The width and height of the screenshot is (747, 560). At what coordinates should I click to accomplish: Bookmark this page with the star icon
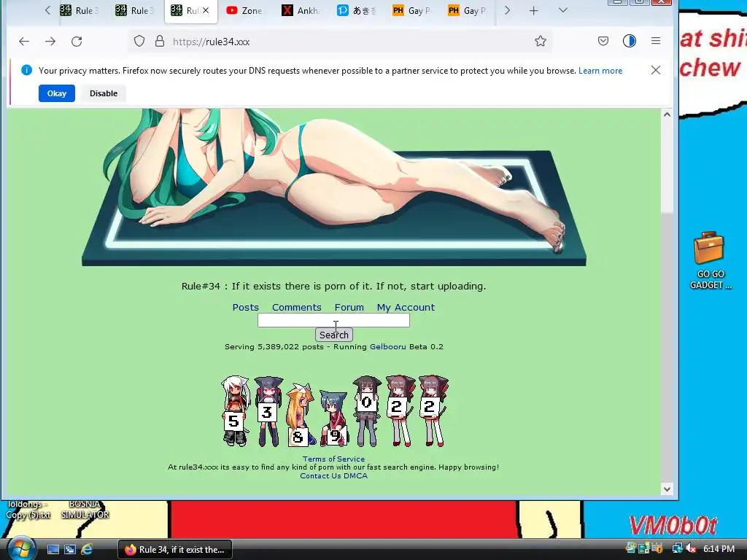click(541, 42)
